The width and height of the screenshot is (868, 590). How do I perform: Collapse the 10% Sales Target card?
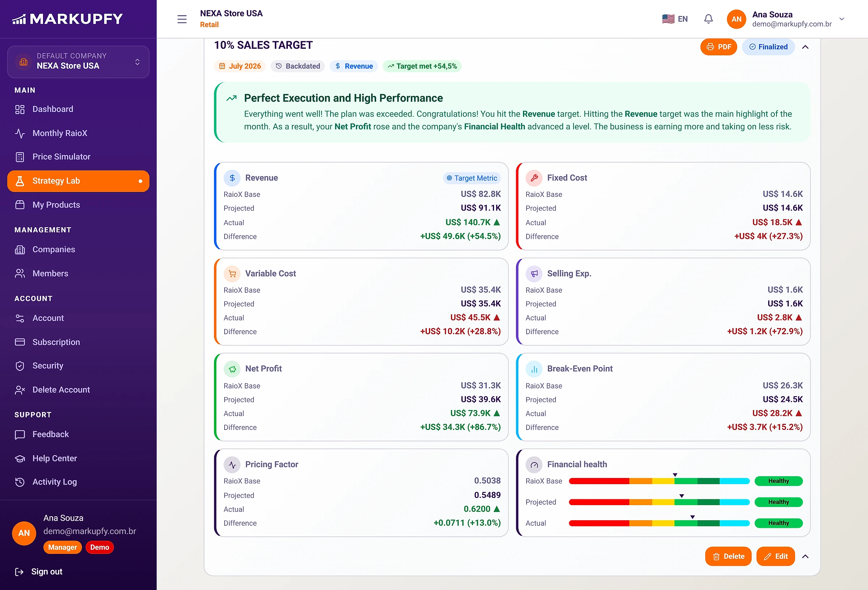pyautogui.click(x=805, y=47)
